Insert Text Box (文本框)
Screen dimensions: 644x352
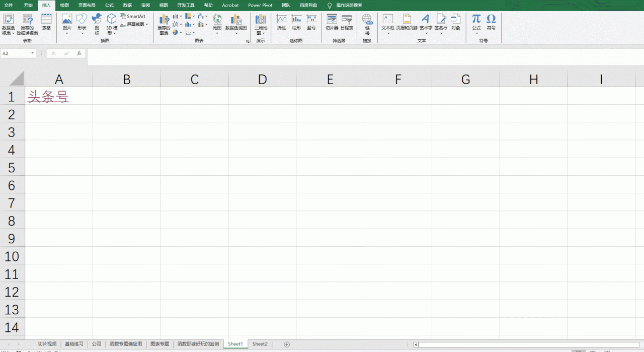(388, 24)
